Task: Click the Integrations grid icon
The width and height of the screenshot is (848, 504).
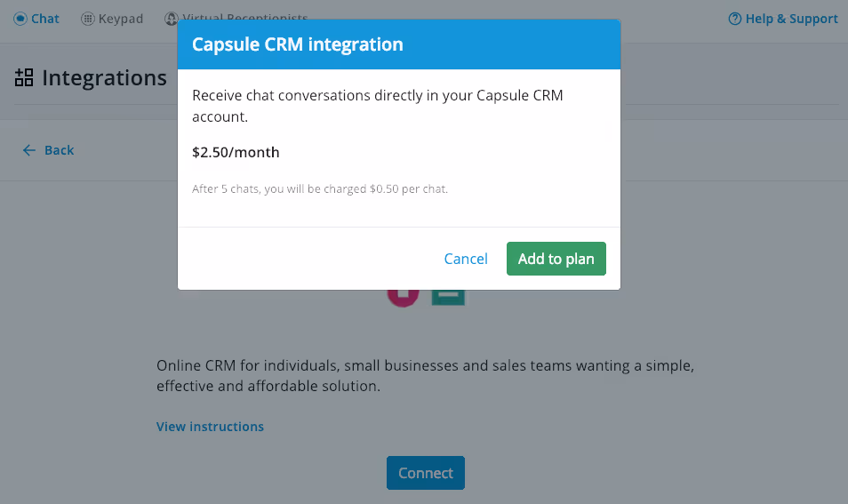Action: click(x=24, y=78)
